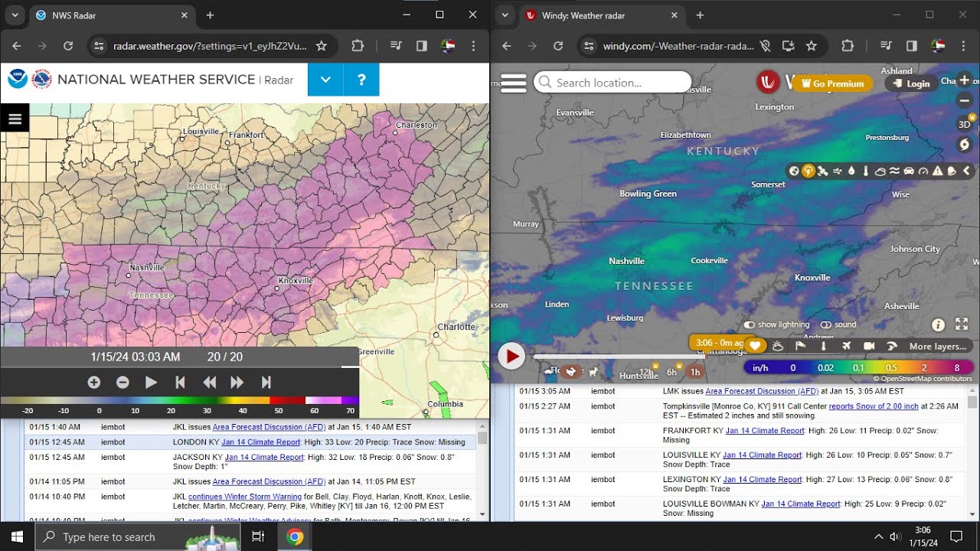Toggle the sound switch in Windy
This screenshot has width=980, height=551.
pos(825,324)
